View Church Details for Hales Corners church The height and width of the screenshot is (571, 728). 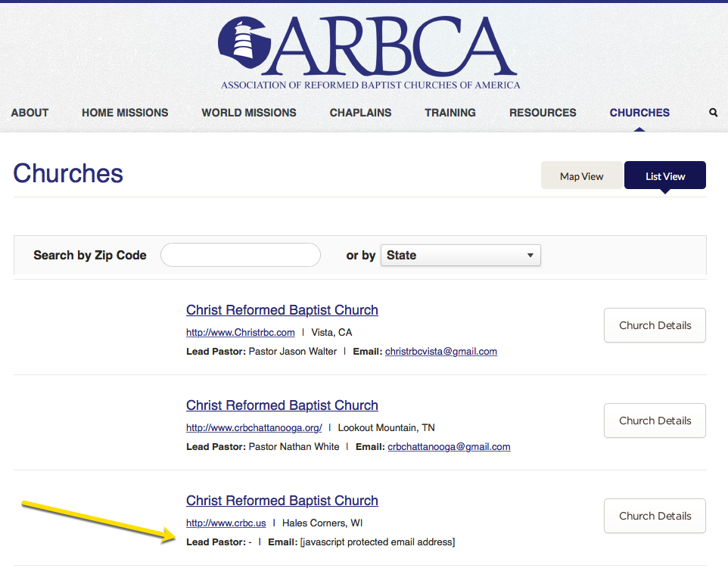coord(655,516)
